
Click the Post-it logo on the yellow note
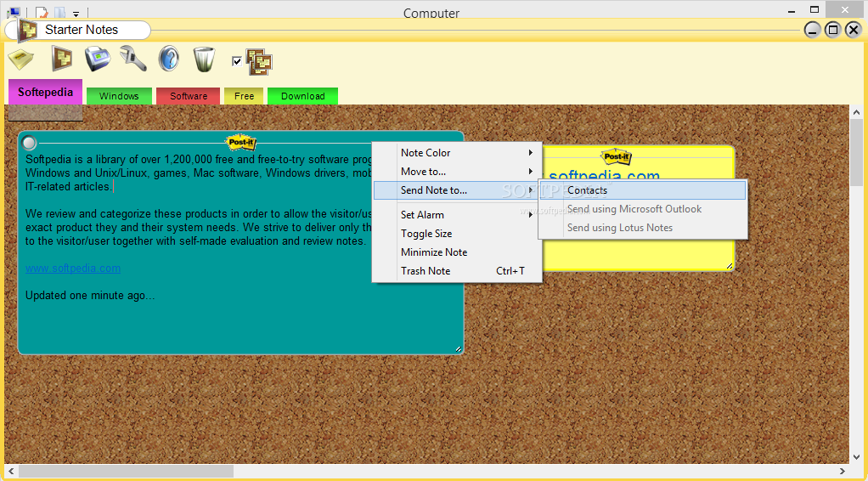[x=616, y=157]
